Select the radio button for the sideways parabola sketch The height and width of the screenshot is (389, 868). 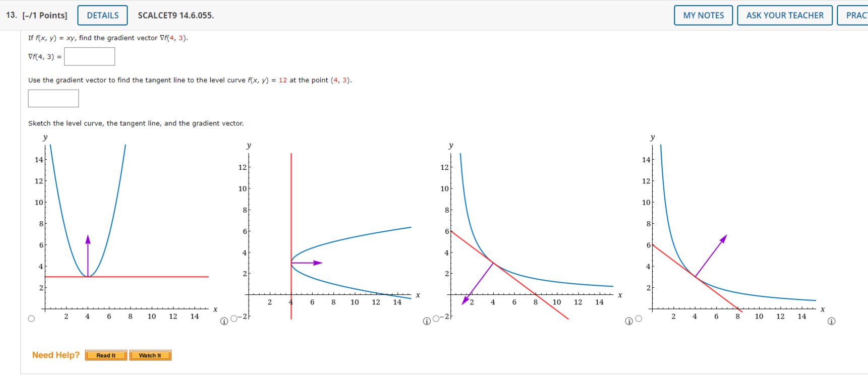pos(234,318)
